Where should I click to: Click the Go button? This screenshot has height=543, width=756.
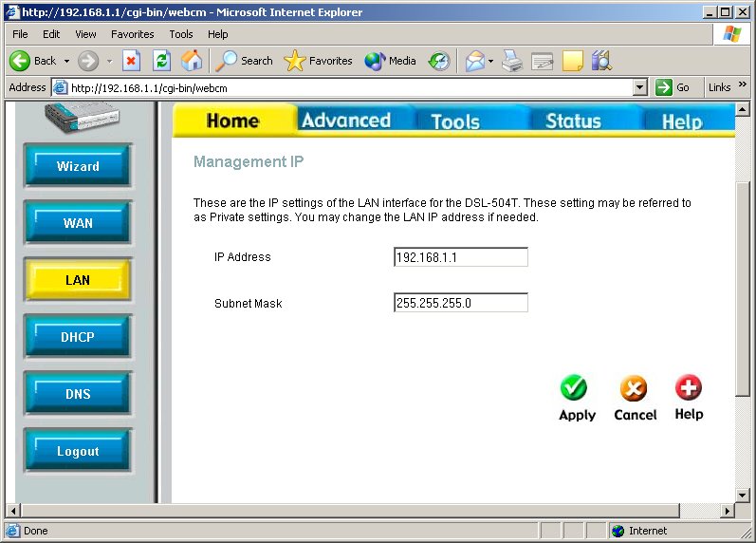click(x=673, y=87)
